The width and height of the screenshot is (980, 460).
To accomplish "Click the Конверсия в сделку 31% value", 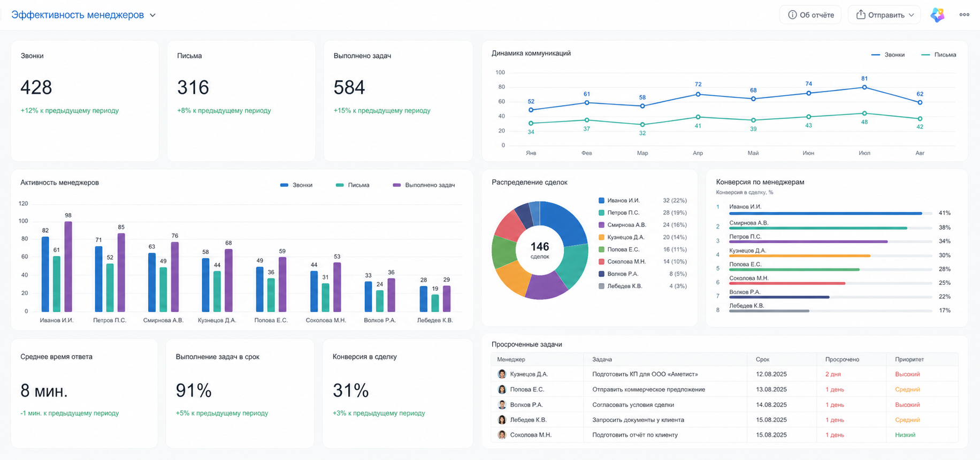I will click(351, 391).
